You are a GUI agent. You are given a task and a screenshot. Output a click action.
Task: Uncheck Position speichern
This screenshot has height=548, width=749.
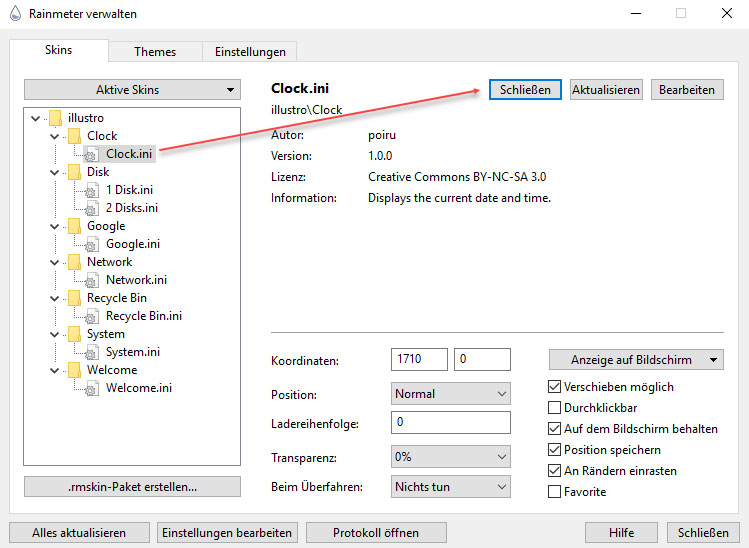pyautogui.click(x=554, y=450)
